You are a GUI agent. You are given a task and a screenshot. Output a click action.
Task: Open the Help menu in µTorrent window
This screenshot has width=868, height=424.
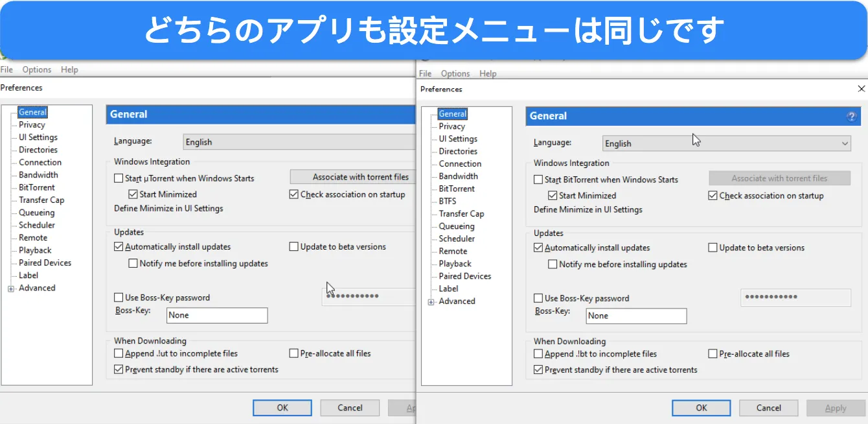[x=69, y=69]
